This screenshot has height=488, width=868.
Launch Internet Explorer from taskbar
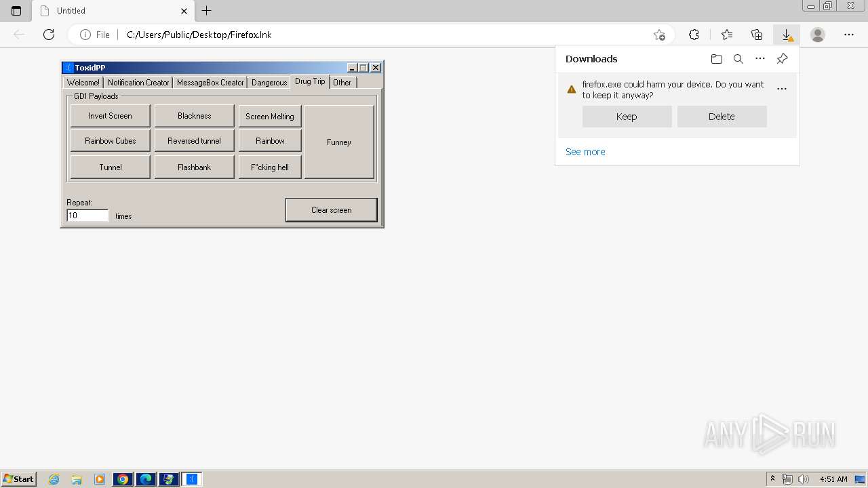54,479
